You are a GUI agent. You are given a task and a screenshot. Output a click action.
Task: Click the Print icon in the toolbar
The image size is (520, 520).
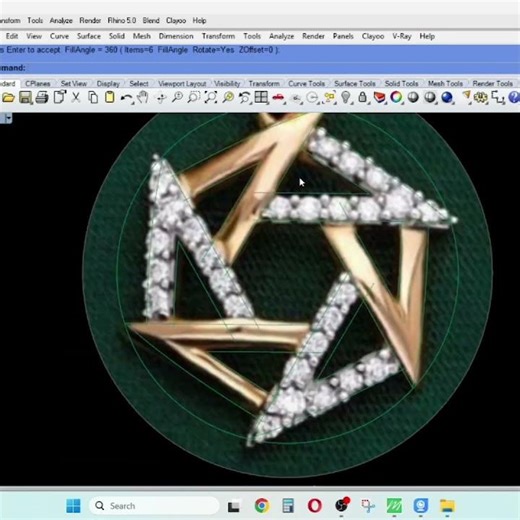42,98
